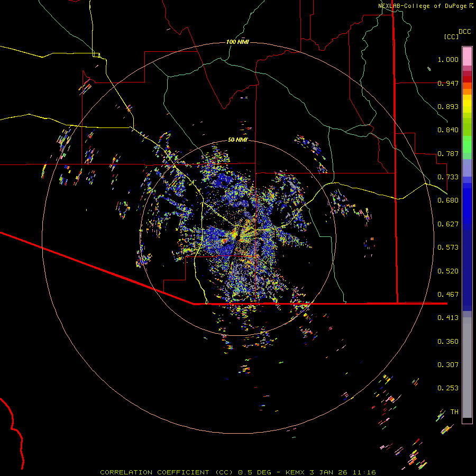Select the 0.573 scale value
The height and width of the screenshot is (476, 476).
pyautogui.click(x=448, y=248)
